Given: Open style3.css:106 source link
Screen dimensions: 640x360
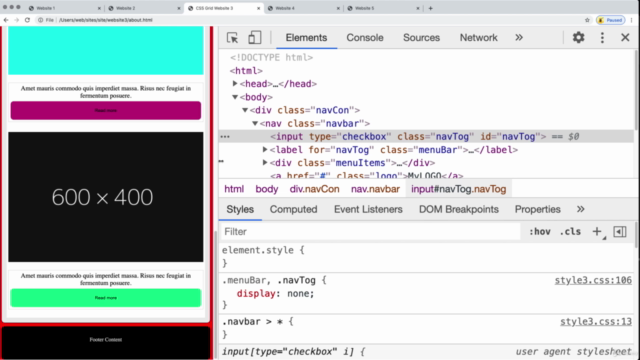Looking at the screenshot, I should pos(593,280).
